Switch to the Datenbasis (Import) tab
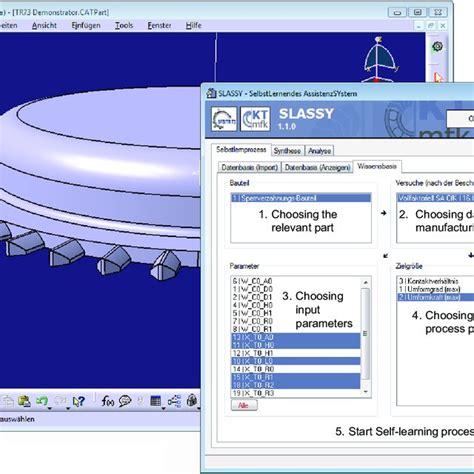This screenshot has height=474, width=474. [249, 167]
